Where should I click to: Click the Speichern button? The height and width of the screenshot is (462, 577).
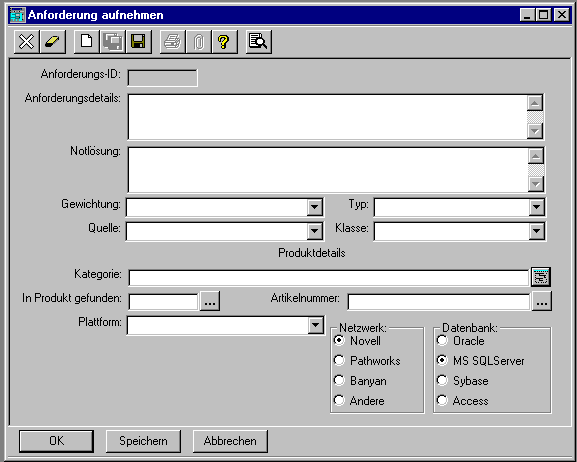tap(143, 441)
